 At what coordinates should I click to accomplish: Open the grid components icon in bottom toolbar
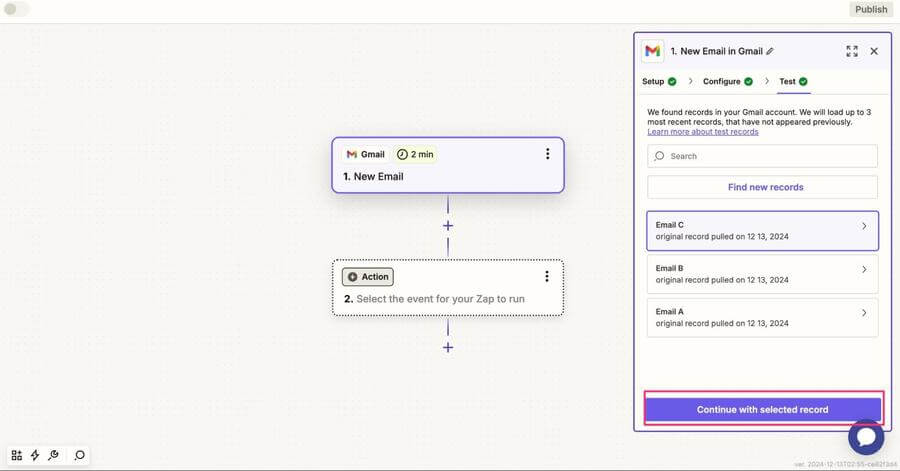17,455
